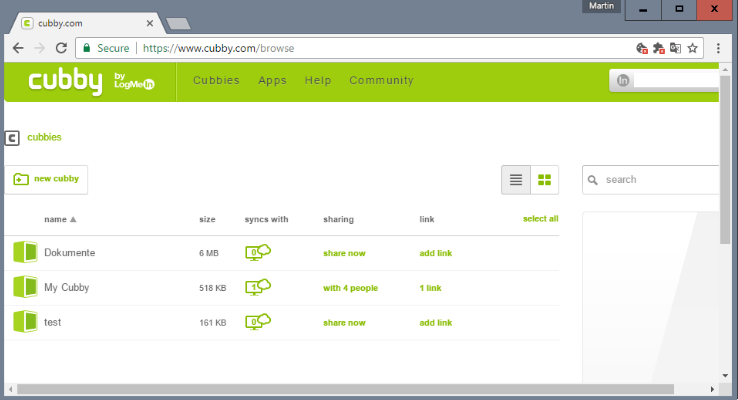Viewport: 738px width, 400px height.
Task: Focus the cubby search field
Action: pyautogui.click(x=650, y=180)
